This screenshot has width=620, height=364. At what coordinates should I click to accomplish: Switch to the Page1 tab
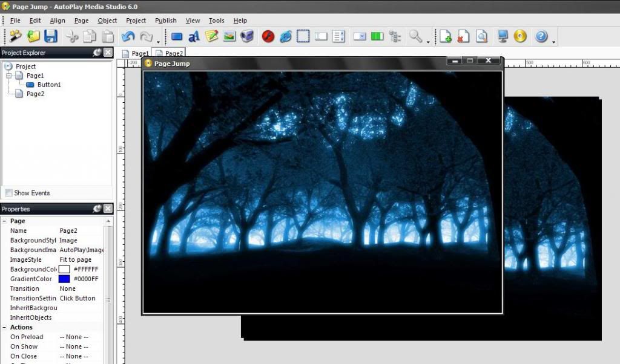coord(136,53)
